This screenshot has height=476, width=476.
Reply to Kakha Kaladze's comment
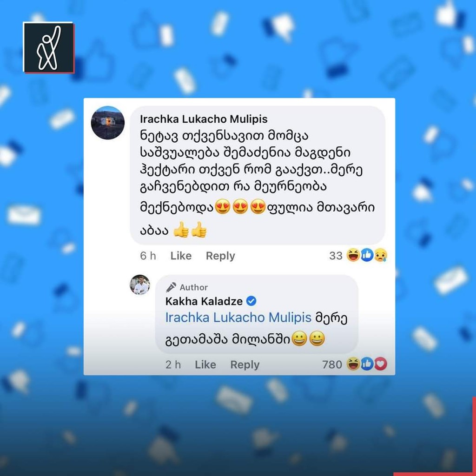(245, 364)
